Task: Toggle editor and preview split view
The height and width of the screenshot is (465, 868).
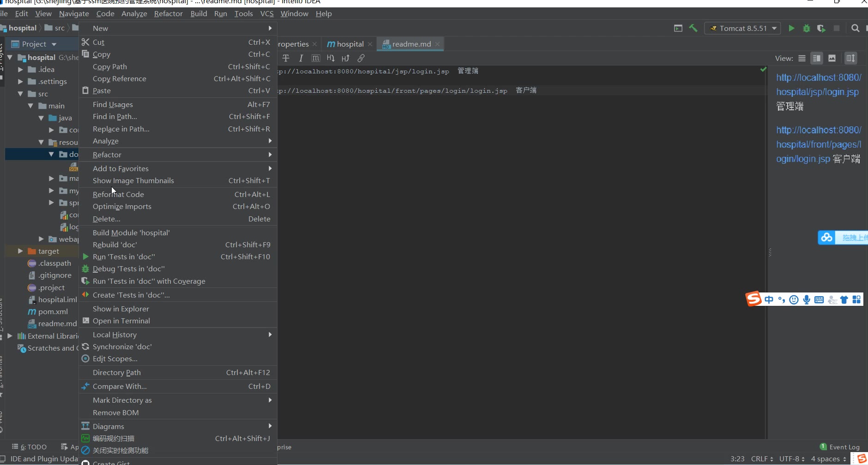Action: tap(817, 58)
